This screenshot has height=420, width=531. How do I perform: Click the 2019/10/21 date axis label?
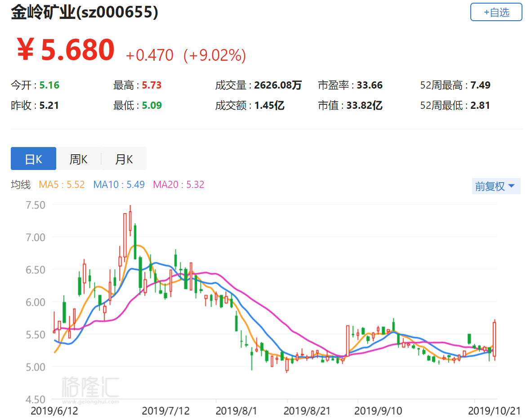pyautogui.click(x=494, y=411)
